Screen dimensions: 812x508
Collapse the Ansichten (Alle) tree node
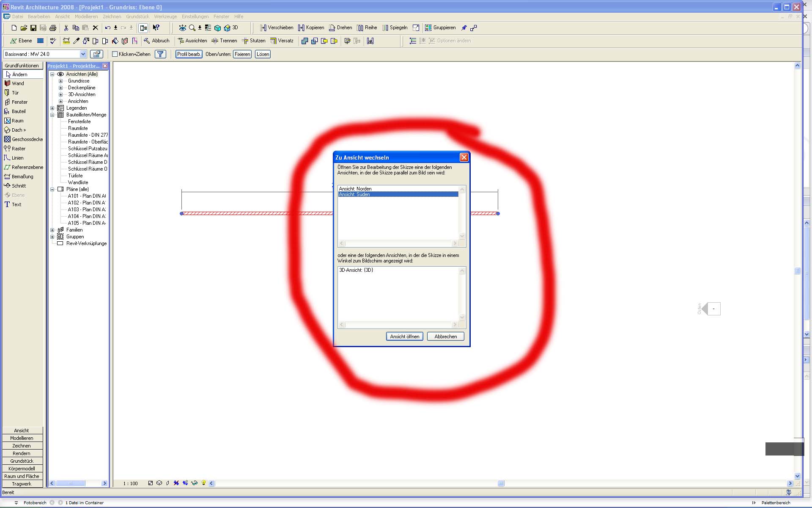tap(52, 74)
